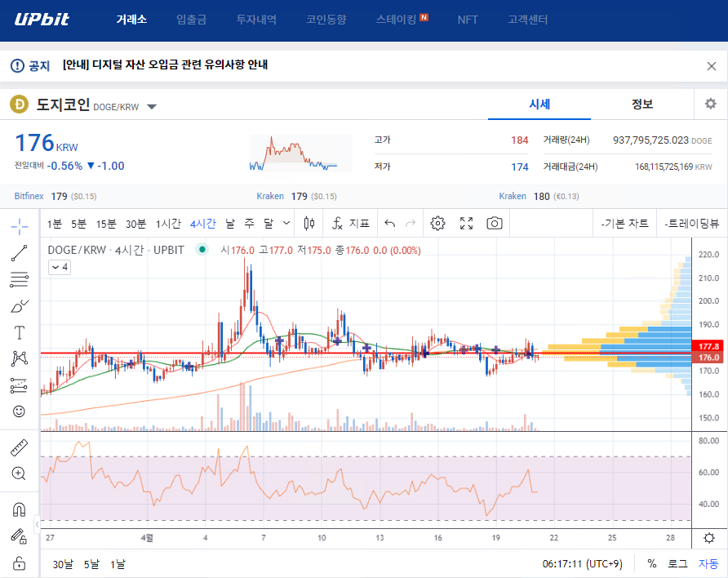
Task: Open the NFT menu
Action: click(x=467, y=20)
